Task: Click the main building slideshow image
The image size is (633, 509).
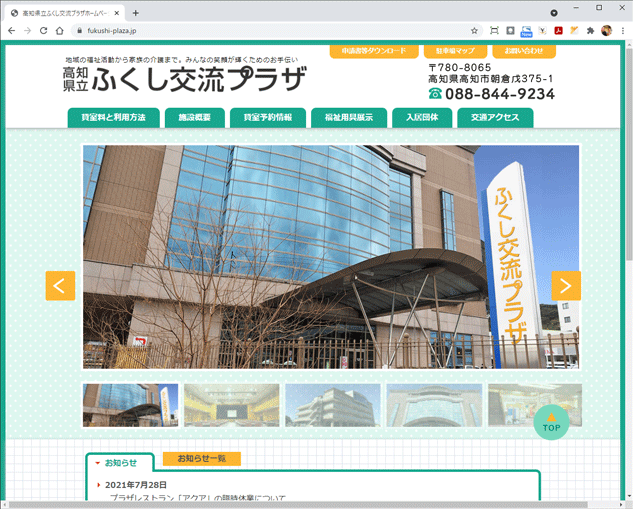Action: (331, 257)
